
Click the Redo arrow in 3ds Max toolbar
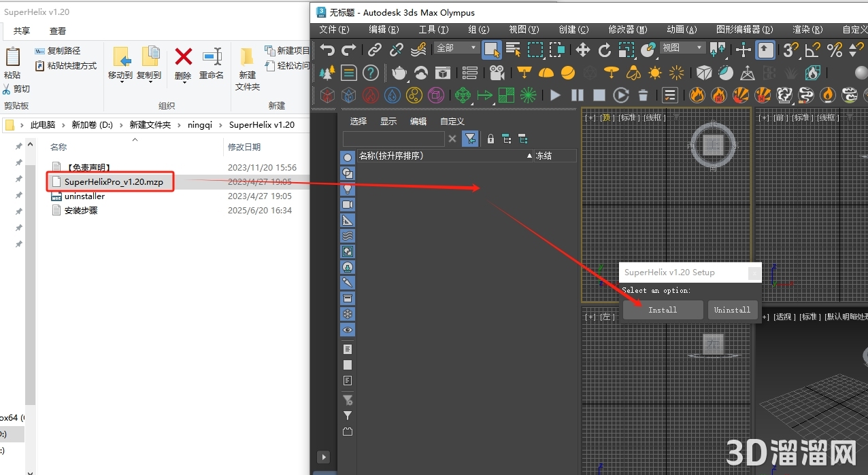(349, 50)
